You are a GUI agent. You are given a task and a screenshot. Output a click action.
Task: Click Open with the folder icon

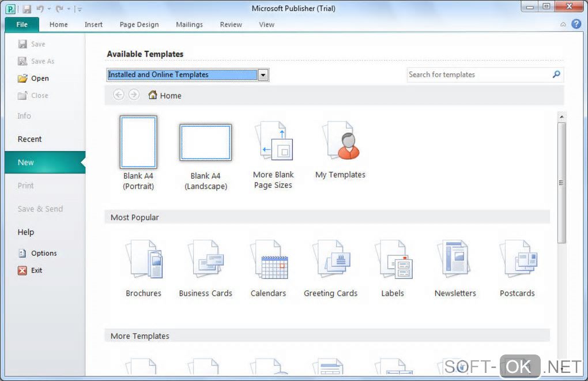pyautogui.click(x=33, y=78)
